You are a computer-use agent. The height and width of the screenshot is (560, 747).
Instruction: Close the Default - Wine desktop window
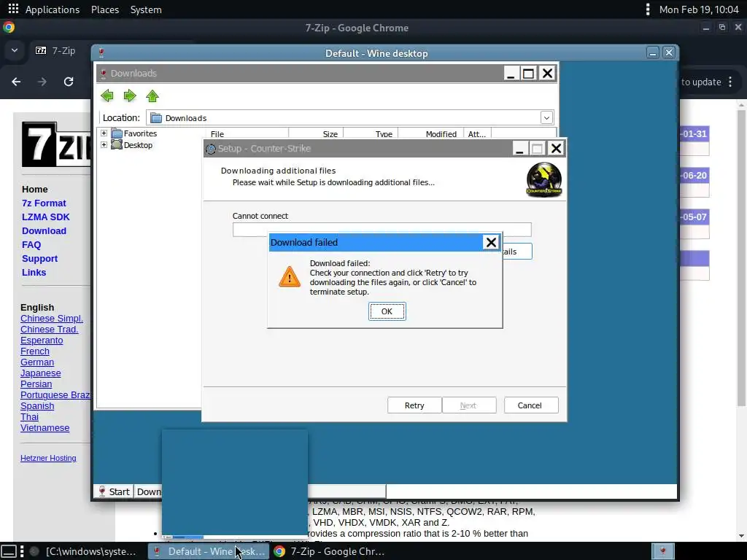coord(669,52)
